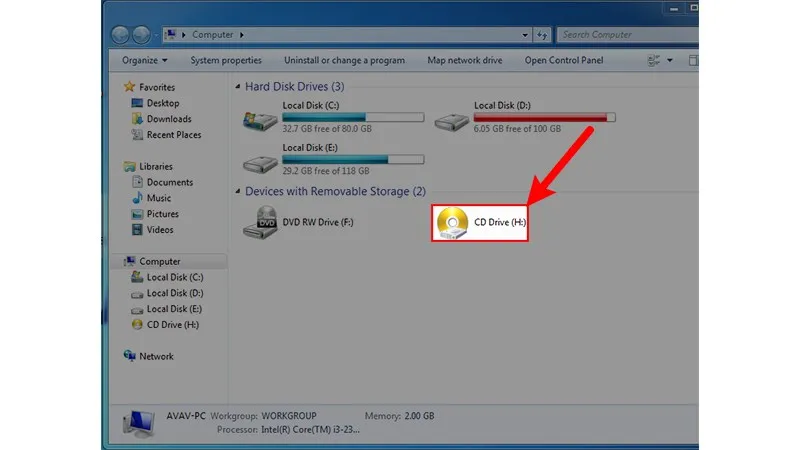Image resolution: width=800 pixels, height=450 pixels.
Task: Click the red Local Disk (D:) usage bar
Action: pos(544,117)
